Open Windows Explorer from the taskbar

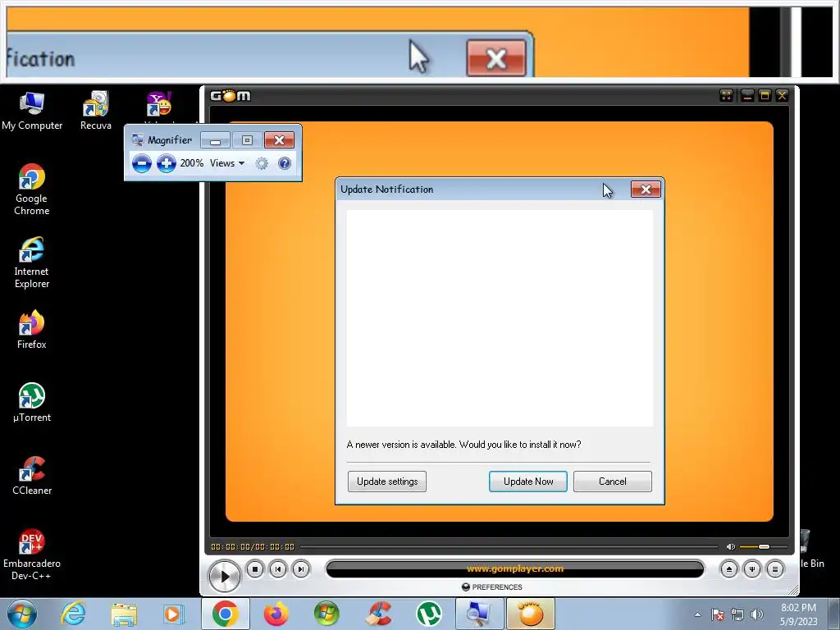pos(124,614)
